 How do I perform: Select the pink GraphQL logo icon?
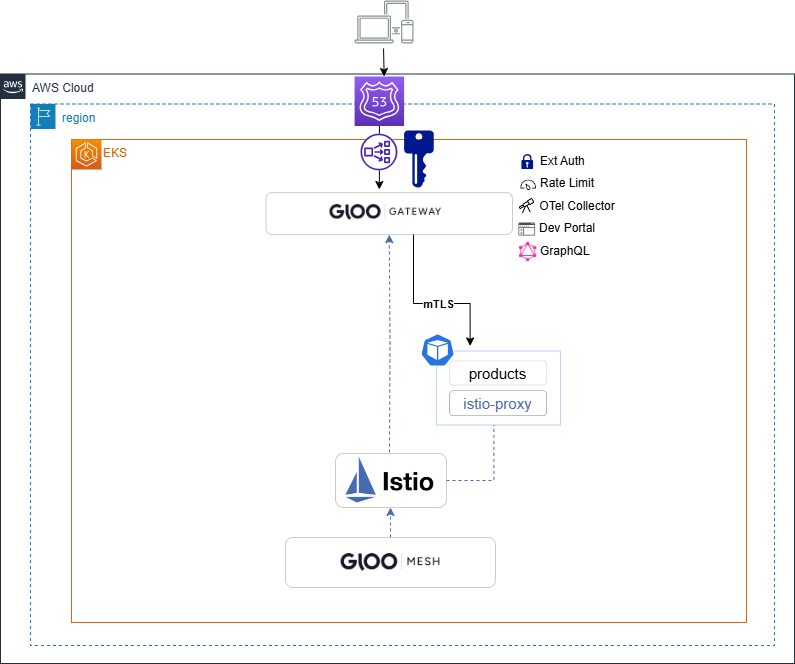(527, 251)
